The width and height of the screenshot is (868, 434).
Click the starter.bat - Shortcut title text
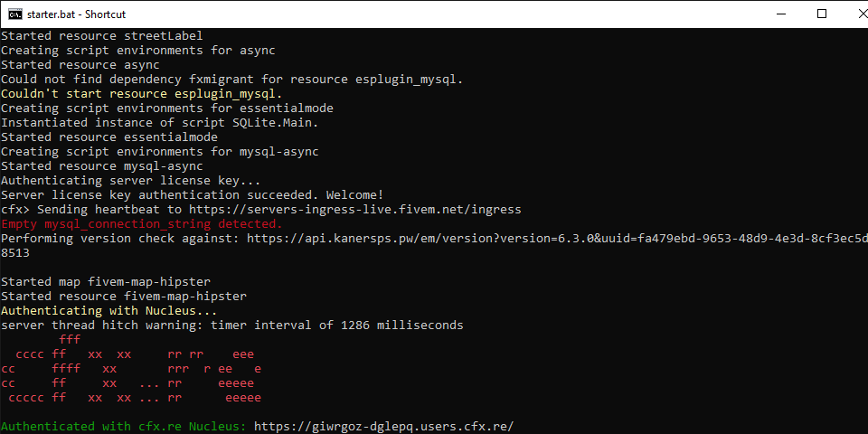tap(76, 14)
